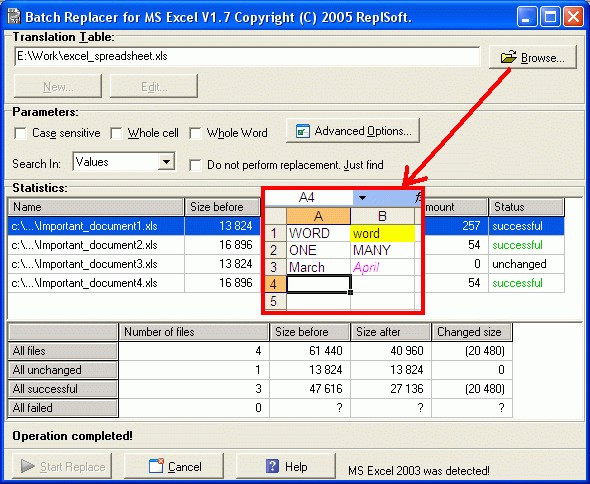Tick the Whole cell checkbox
This screenshot has height=484, width=590.
coord(116,133)
